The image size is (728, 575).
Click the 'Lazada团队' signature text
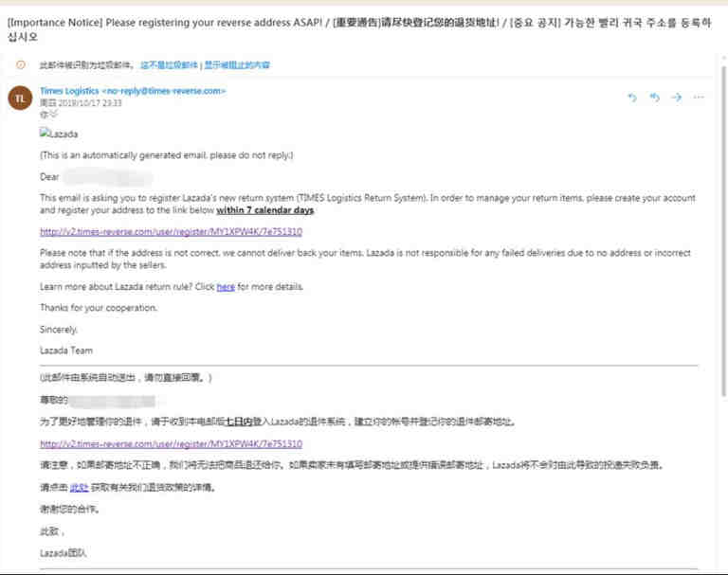click(63, 552)
